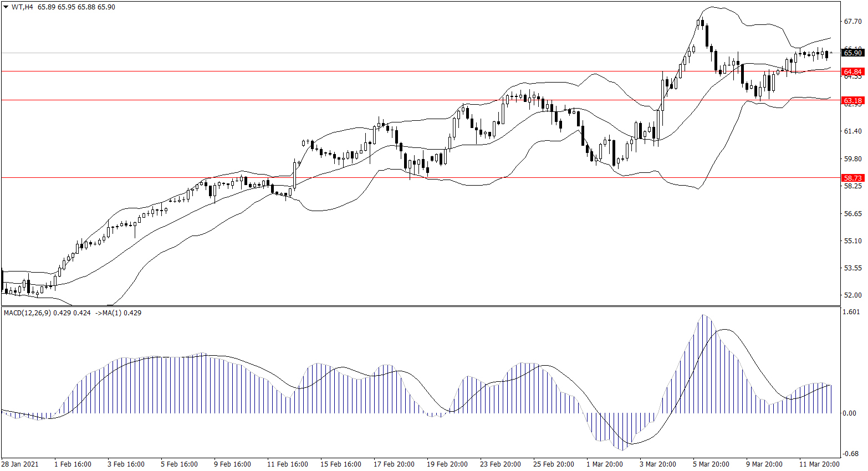The width and height of the screenshot is (868, 471).
Task: Click the 11 Mar 20:00 time label
Action: (819, 464)
